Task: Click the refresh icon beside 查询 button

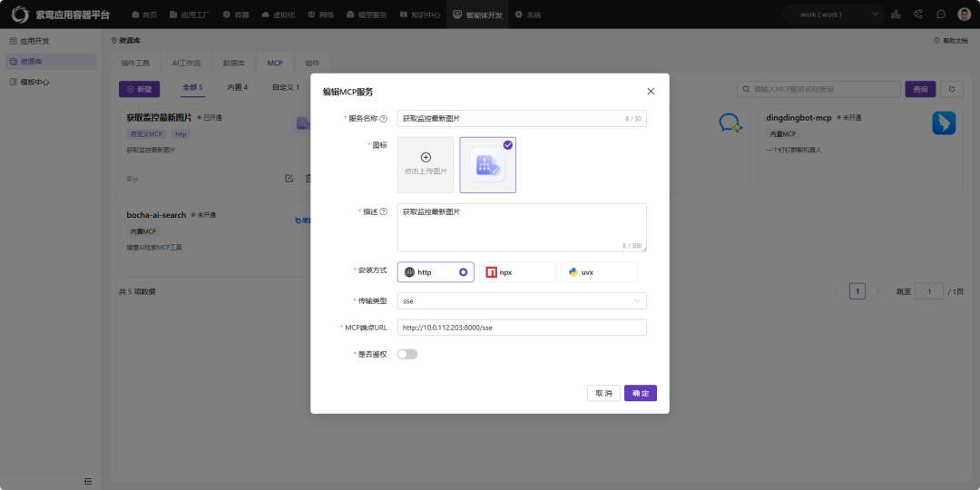Action: 951,89
